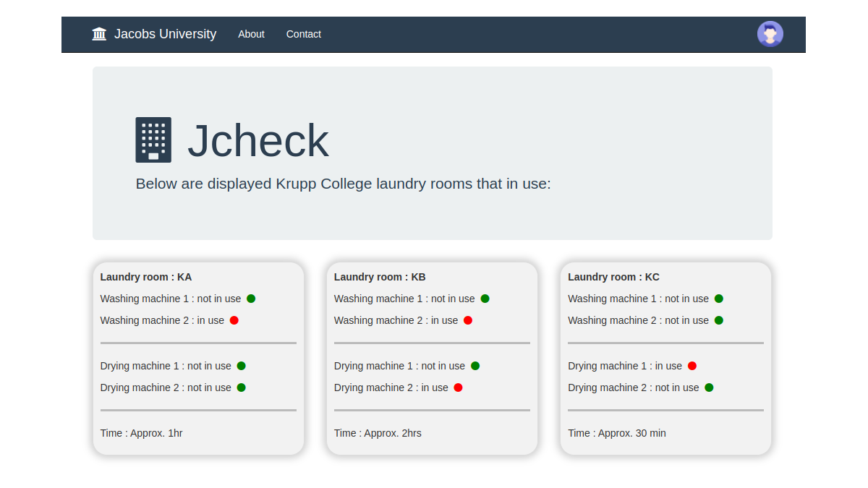Click KB Drying machine 2 red status dot

(x=459, y=388)
